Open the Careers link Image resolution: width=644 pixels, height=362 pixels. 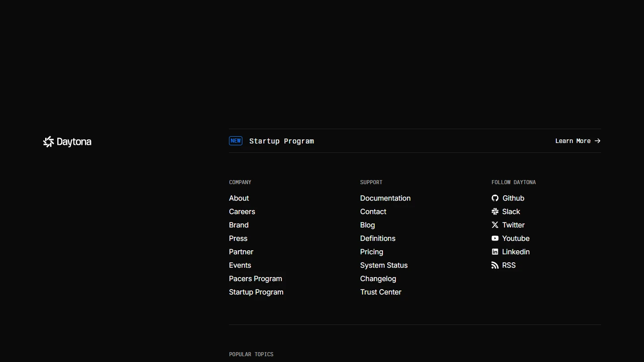point(242,211)
